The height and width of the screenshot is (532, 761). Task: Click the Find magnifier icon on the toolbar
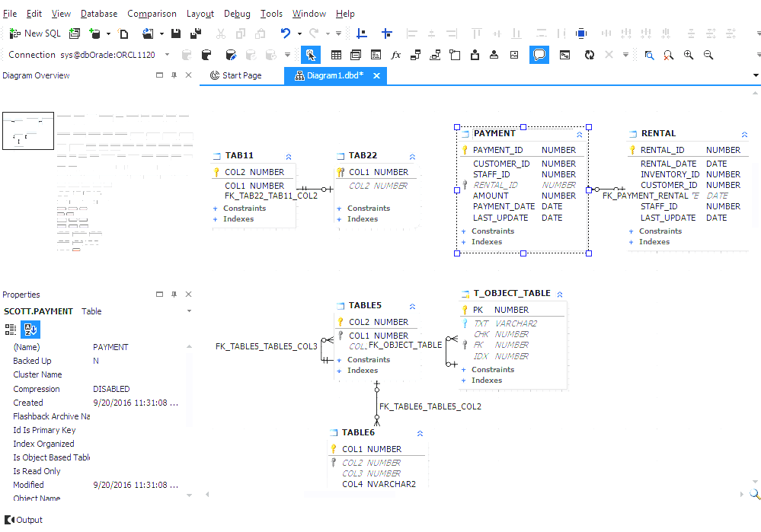coord(650,55)
